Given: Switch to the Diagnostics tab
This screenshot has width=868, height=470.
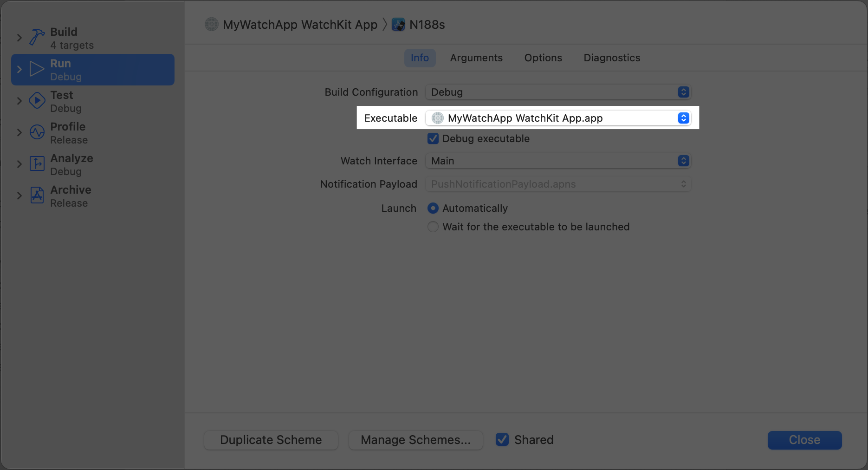Looking at the screenshot, I should click(612, 58).
